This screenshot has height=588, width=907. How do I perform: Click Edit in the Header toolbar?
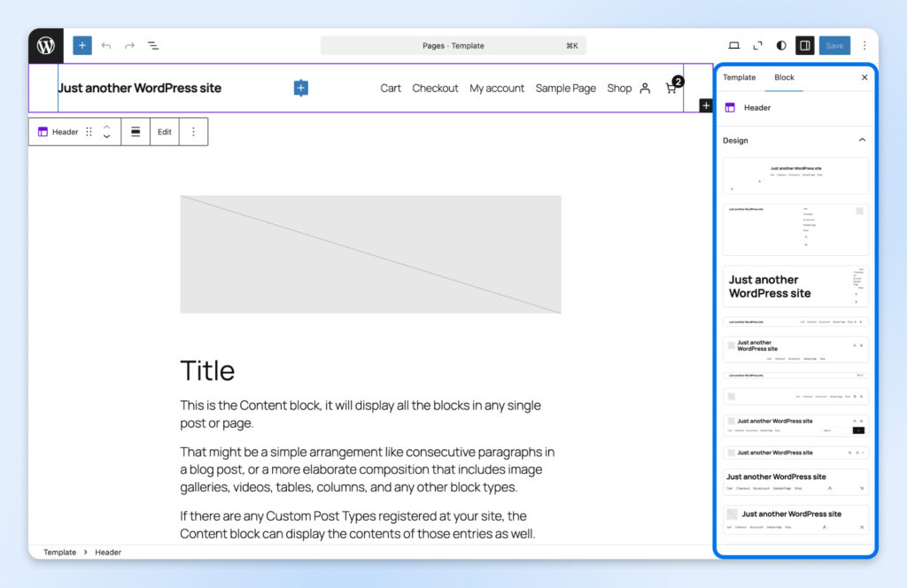pyautogui.click(x=165, y=132)
